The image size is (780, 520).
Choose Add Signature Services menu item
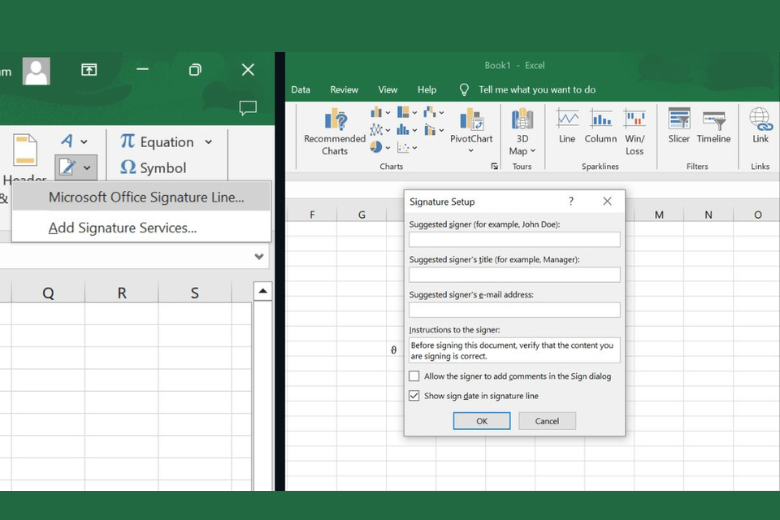141,228
